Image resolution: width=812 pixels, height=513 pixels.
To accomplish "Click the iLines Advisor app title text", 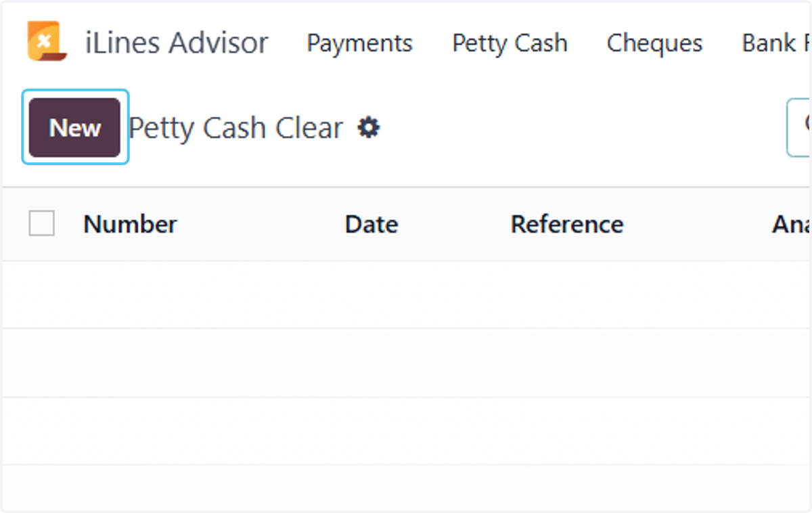I will pyautogui.click(x=177, y=43).
